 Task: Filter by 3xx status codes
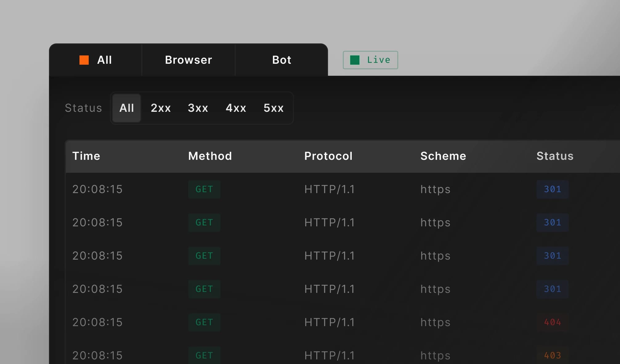tap(198, 108)
